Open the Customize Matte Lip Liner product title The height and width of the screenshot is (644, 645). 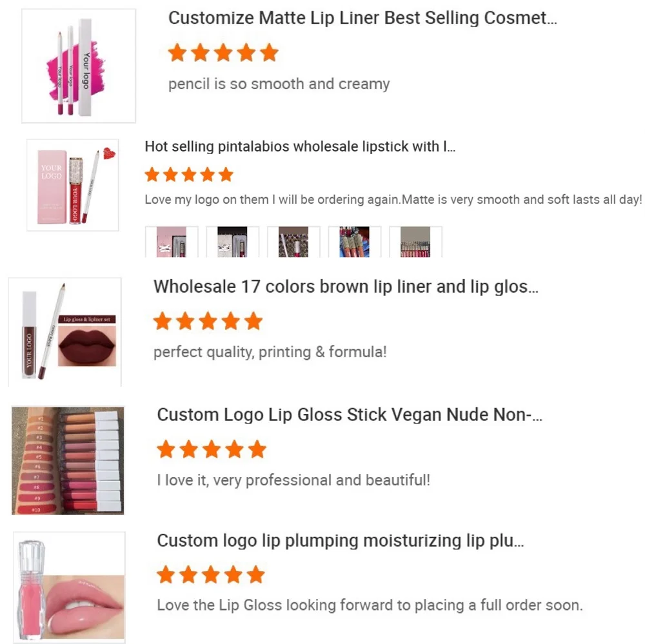[362, 18]
